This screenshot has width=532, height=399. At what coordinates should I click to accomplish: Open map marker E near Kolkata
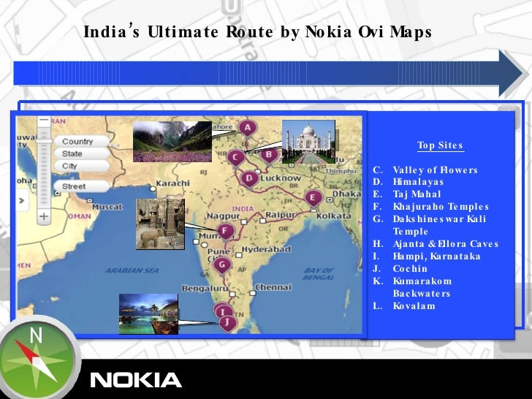click(313, 198)
